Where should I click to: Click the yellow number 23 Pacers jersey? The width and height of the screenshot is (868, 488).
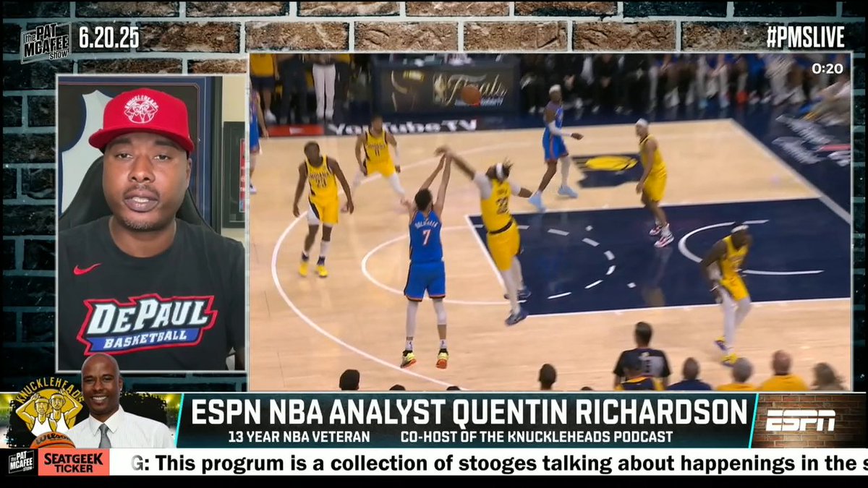click(x=320, y=179)
